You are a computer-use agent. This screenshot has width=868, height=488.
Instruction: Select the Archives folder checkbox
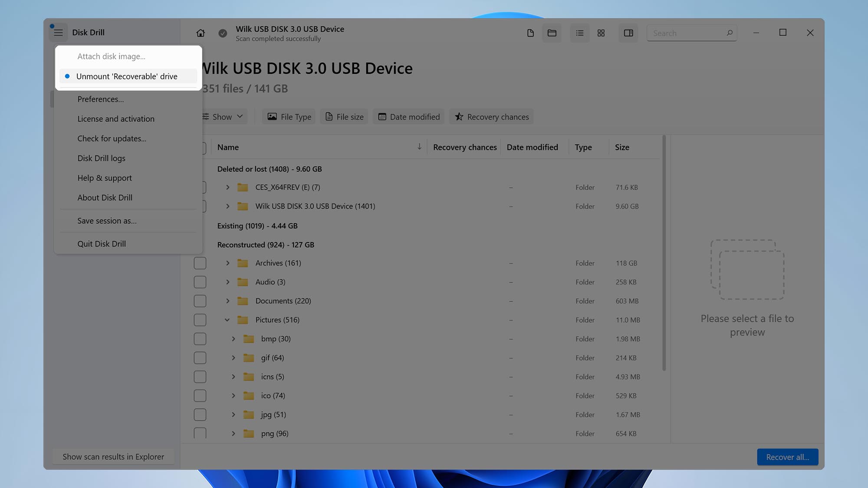200,263
